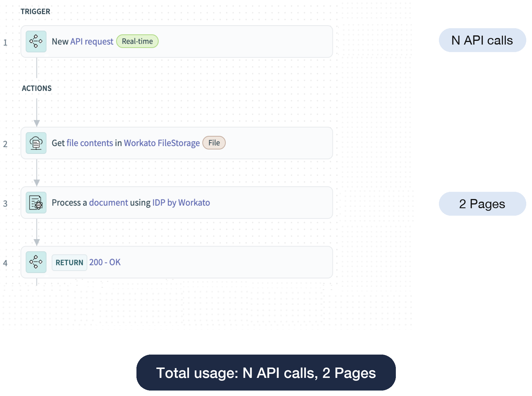Click the '200 - OK' response text
The image size is (532, 396).
[x=105, y=262]
